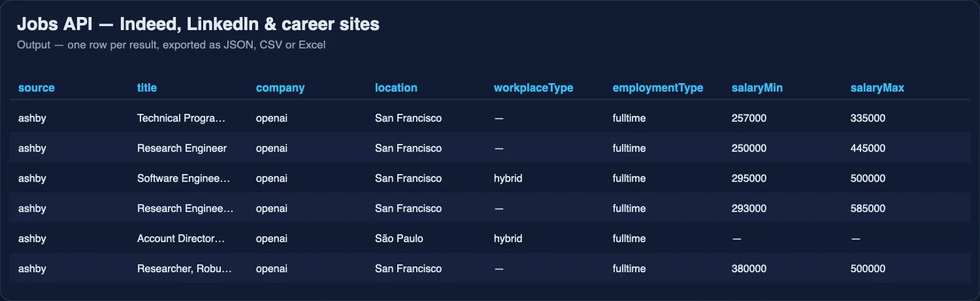
Task: Click the company column header
Action: tap(280, 88)
